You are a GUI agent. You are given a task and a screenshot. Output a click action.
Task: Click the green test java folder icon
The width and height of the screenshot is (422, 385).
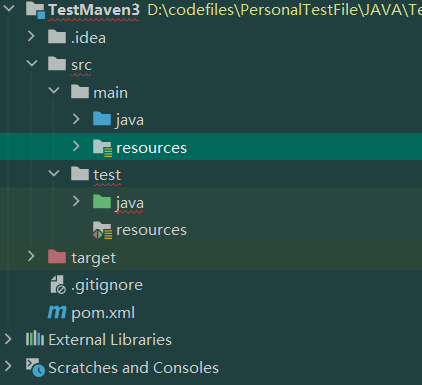pos(102,202)
